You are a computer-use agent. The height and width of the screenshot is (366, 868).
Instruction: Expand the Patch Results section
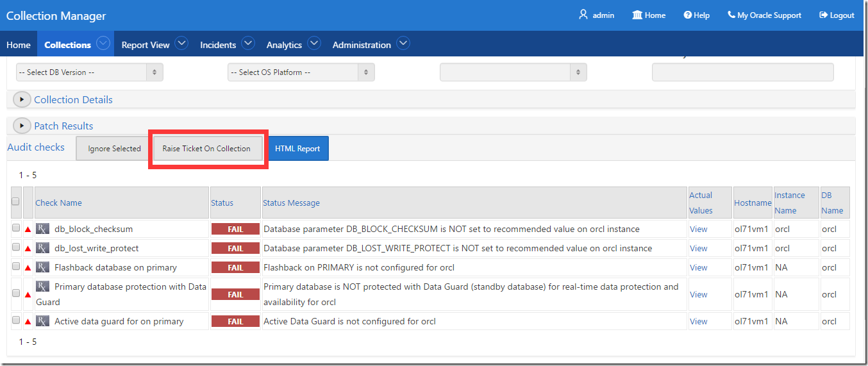tap(22, 126)
